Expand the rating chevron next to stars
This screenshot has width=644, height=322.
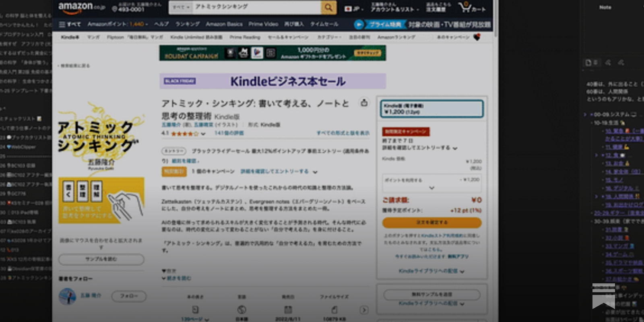[203, 134]
